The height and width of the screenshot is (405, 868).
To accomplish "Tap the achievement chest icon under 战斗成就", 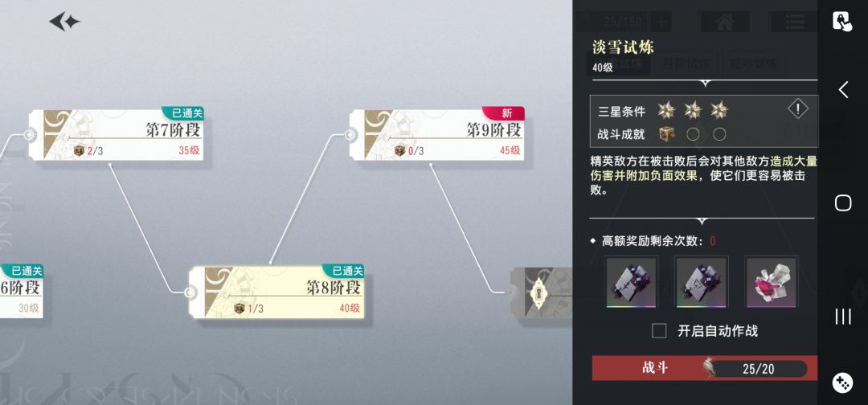I will coord(666,134).
